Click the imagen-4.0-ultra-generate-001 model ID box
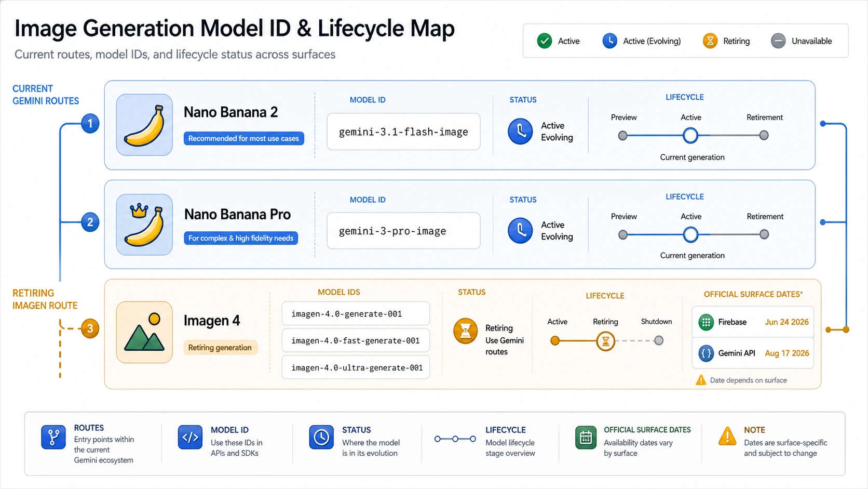Image resolution: width=868 pixels, height=489 pixels. (356, 368)
